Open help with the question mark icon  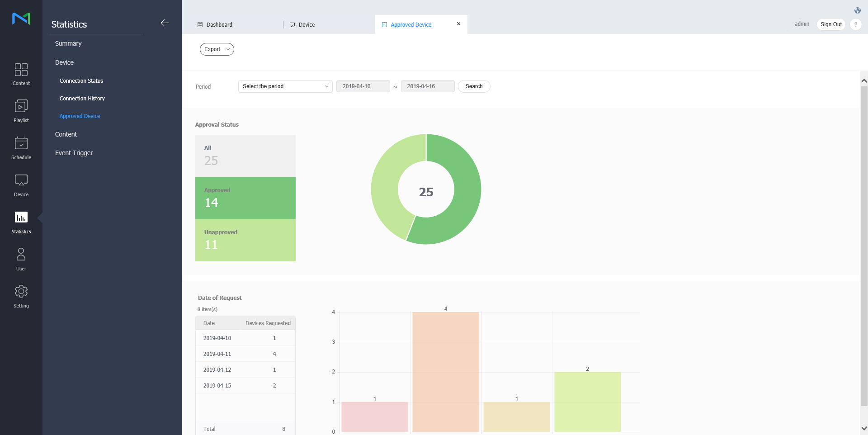[856, 24]
